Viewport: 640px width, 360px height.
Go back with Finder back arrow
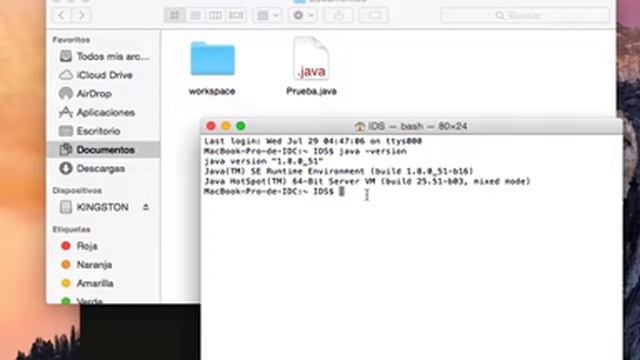pyautogui.click(x=62, y=16)
